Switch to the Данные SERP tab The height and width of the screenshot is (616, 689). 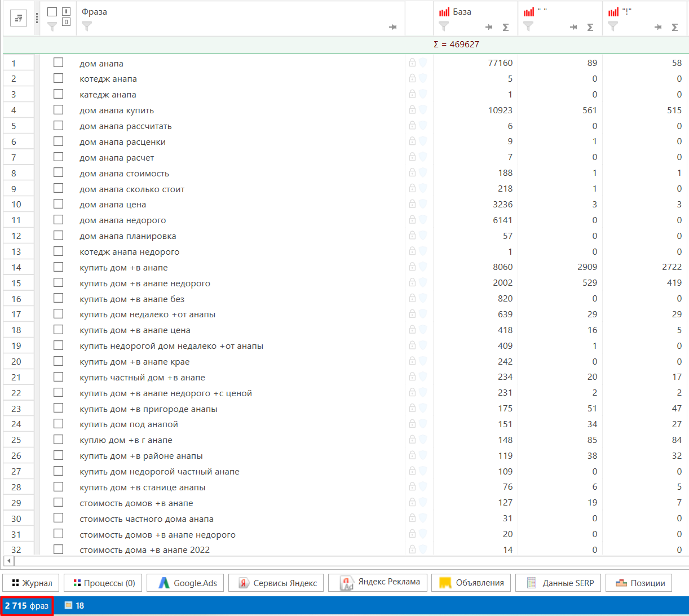(558, 583)
